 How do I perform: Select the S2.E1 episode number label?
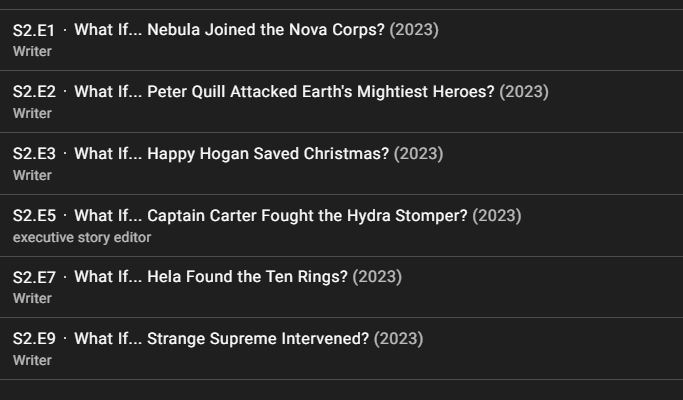point(34,31)
